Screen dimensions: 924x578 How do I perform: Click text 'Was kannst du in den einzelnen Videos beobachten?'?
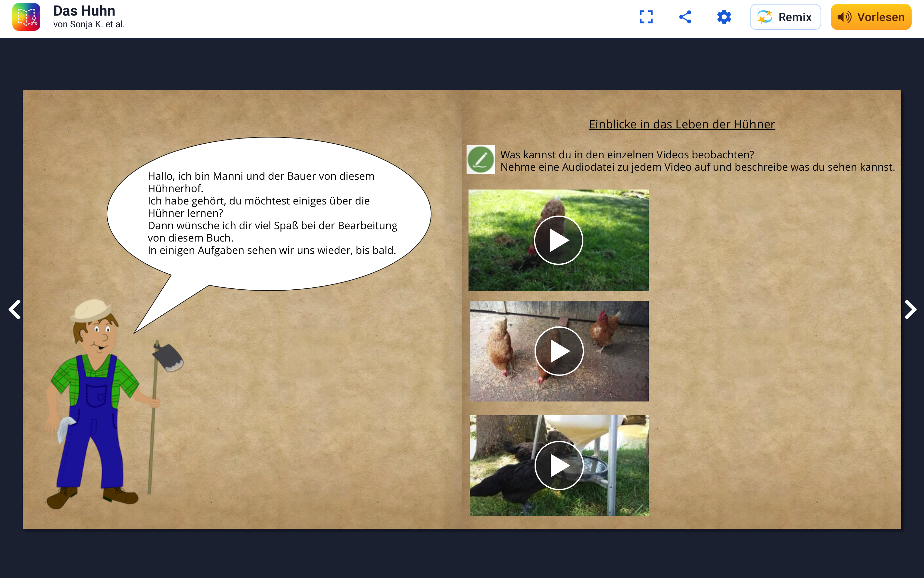627,154
